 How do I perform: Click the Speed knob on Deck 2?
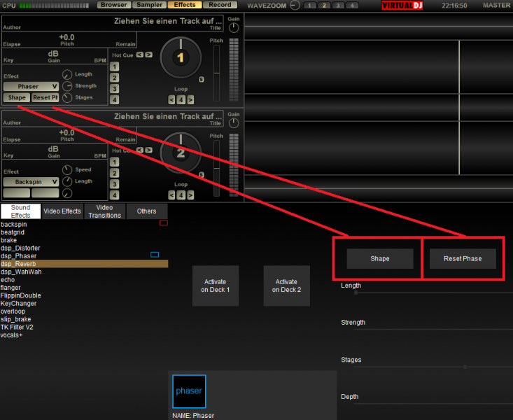pos(67,170)
